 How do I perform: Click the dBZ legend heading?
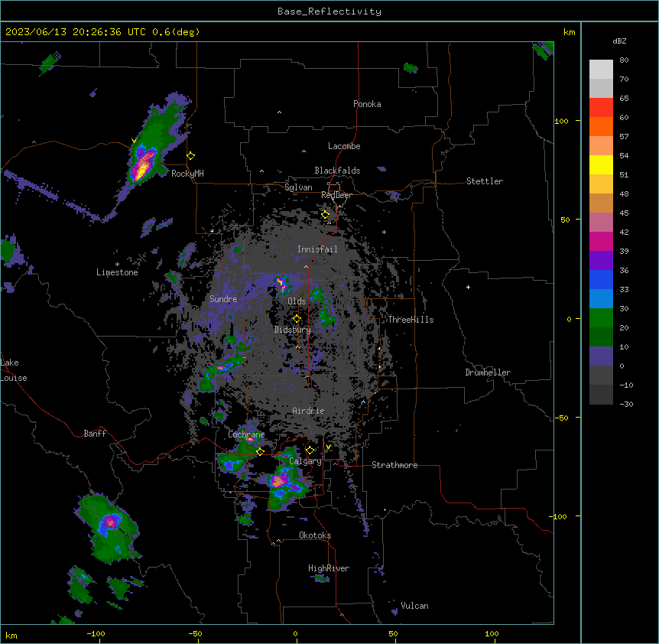click(619, 41)
